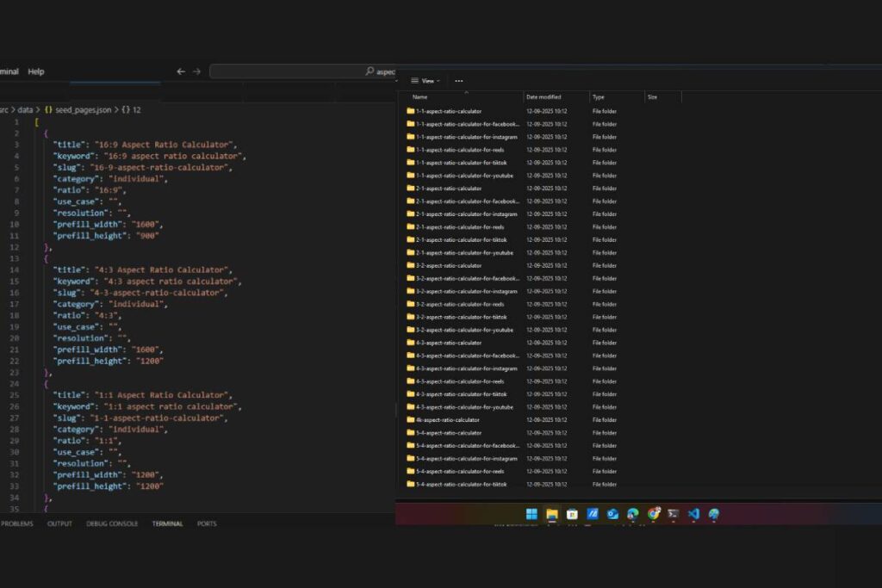The height and width of the screenshot is (588, 882).
Task: Click the Windows Start button in taskbar
Action: click(x=531, y=514)
